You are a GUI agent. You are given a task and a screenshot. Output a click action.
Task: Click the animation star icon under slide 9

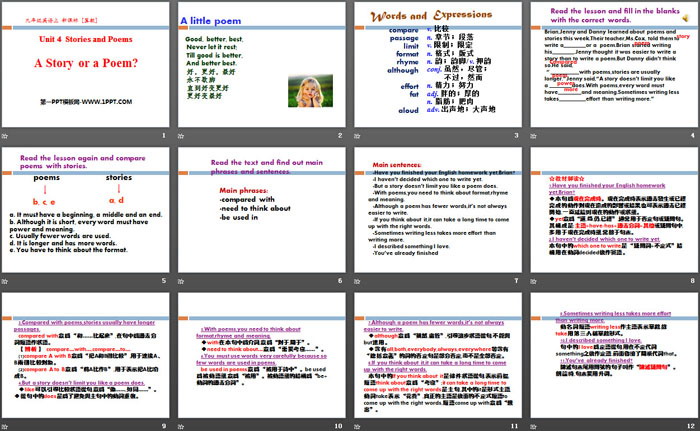5,427
